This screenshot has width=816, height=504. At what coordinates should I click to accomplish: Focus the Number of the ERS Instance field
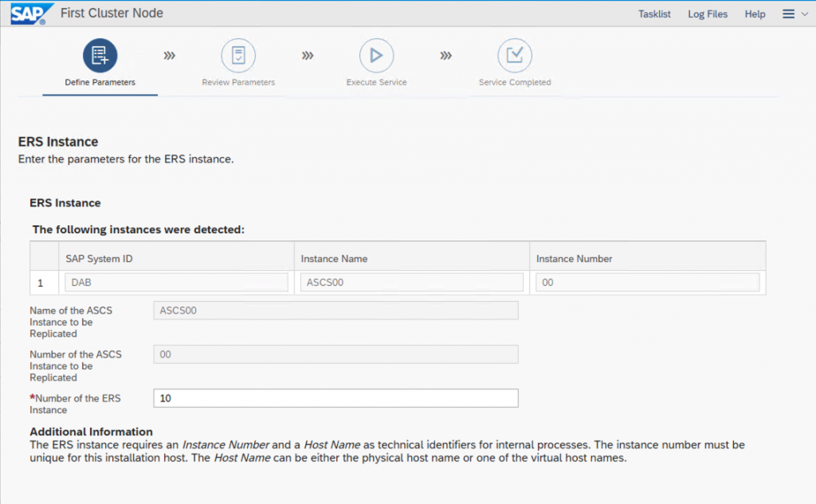335,398
